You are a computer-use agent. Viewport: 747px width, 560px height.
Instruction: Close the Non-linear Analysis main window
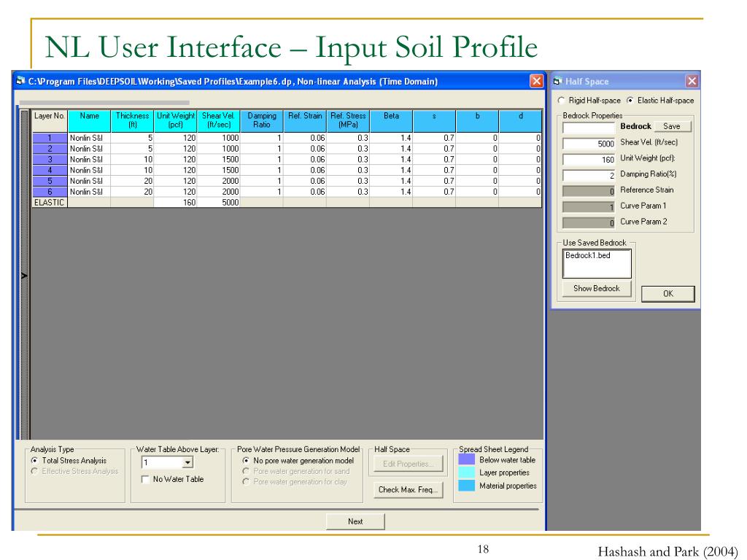(x=536, y=82)
